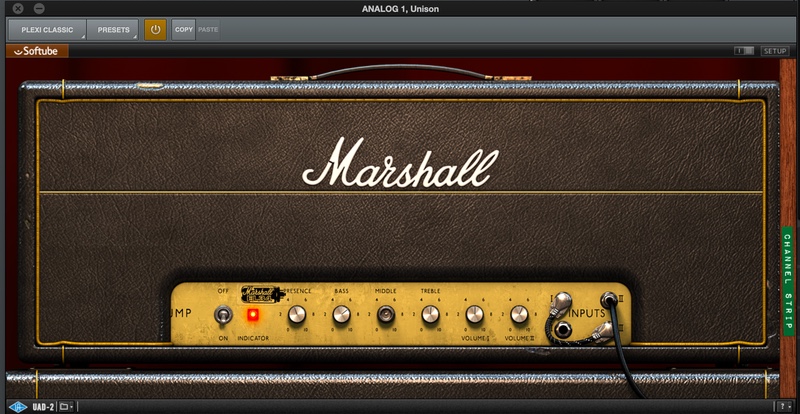This screenshot has height=414, width=800.
Task: Click the SETUP button
Action: (x=774, y=51)
